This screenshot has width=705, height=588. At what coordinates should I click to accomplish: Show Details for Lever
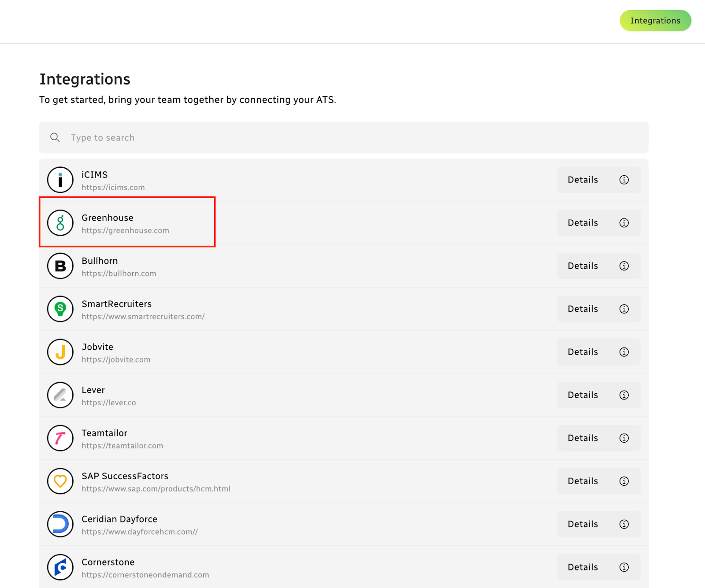[598, 395]
